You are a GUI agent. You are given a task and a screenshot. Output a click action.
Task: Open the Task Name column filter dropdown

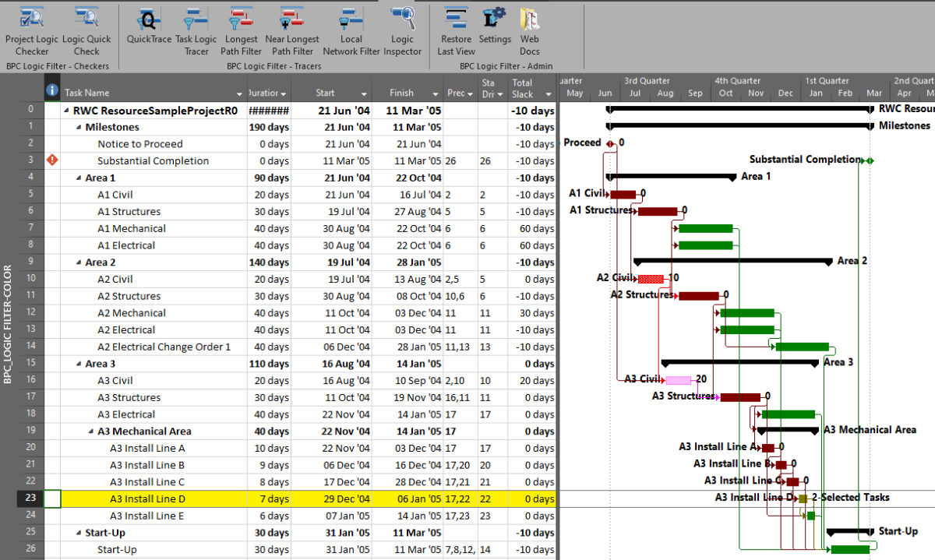click(239, 93)
